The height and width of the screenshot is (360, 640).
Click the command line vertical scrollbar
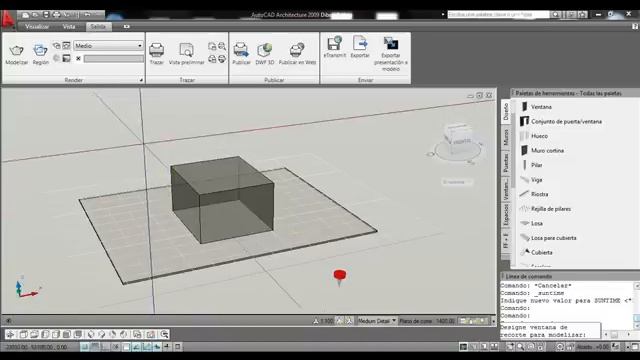coord(637,305)
